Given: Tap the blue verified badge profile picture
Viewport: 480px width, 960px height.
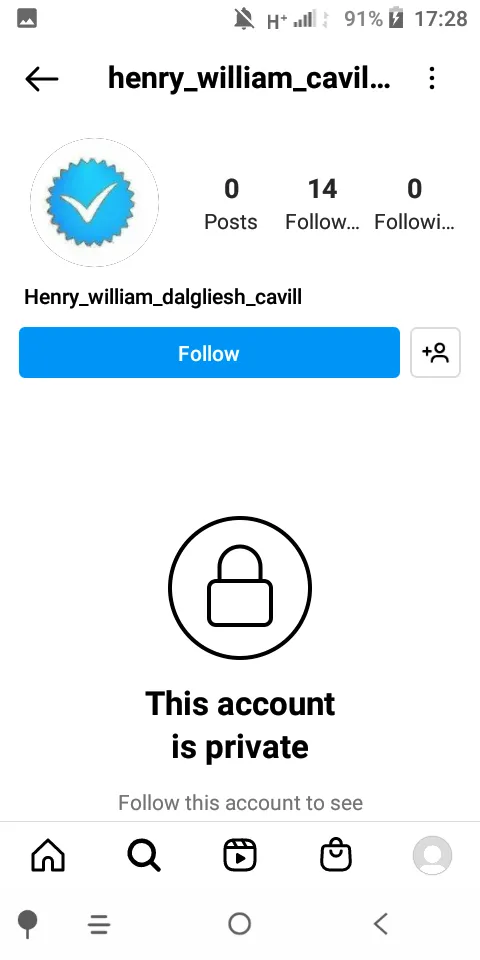Looking at the screenshot, I should tap(94, 203).
